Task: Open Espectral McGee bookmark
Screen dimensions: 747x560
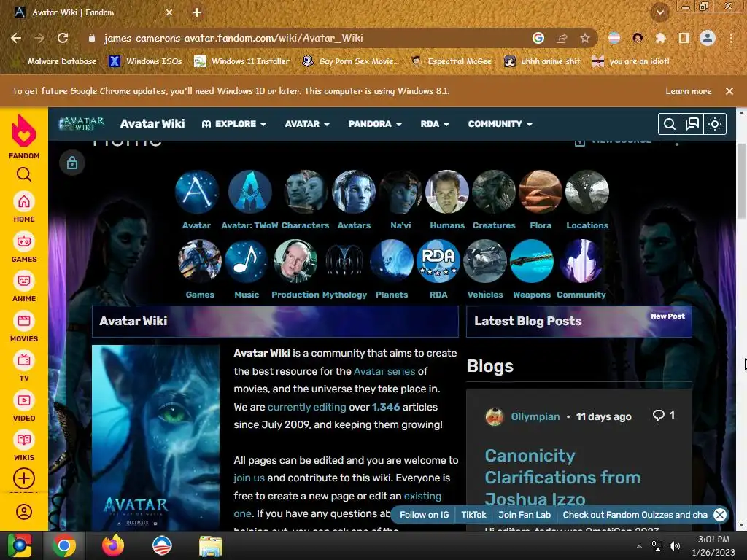Action: coord(451,61)
